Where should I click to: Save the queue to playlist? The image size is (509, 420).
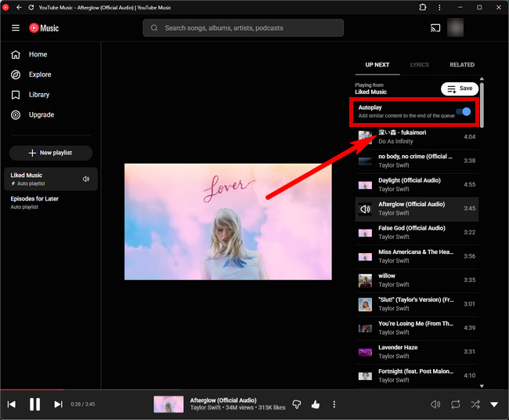[x=460, y=89]
